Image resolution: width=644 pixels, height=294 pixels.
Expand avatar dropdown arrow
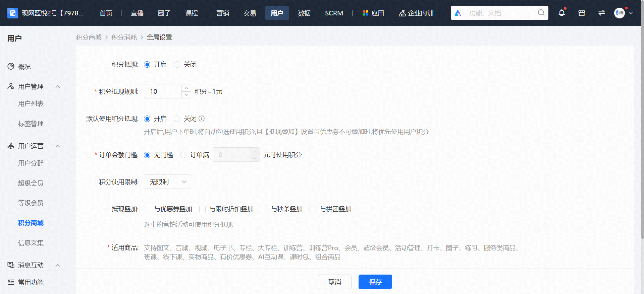point(631,13)
